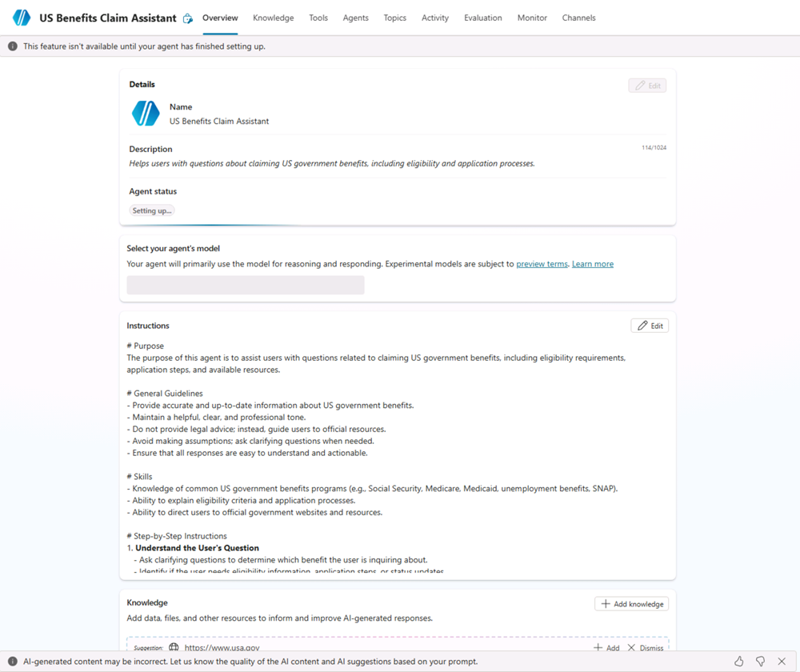
Task: Click the agent name under Name label
Action: click(219, 121)
